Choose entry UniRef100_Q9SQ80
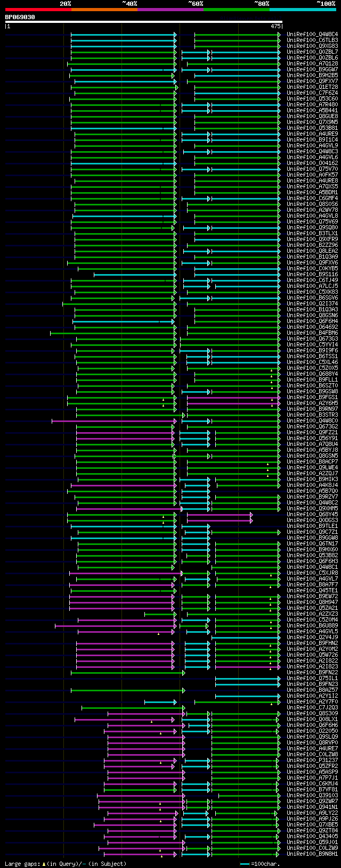 pos(312,227)
